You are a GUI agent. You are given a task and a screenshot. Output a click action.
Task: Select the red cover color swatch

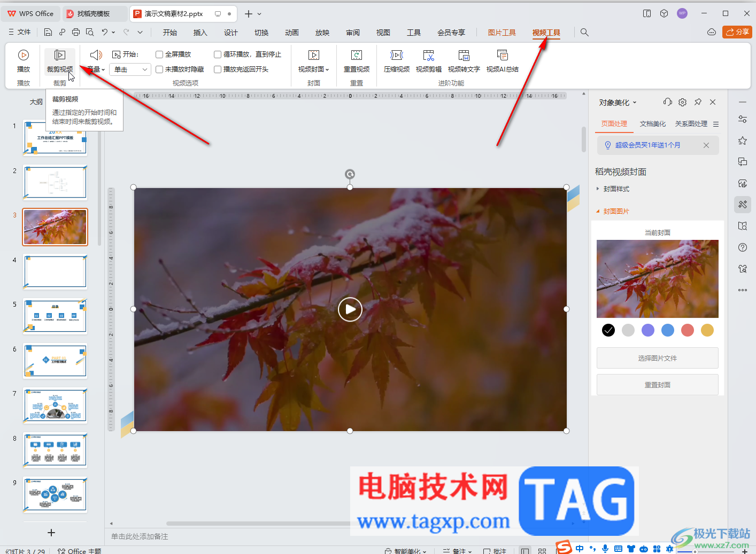tap(688, 330)
